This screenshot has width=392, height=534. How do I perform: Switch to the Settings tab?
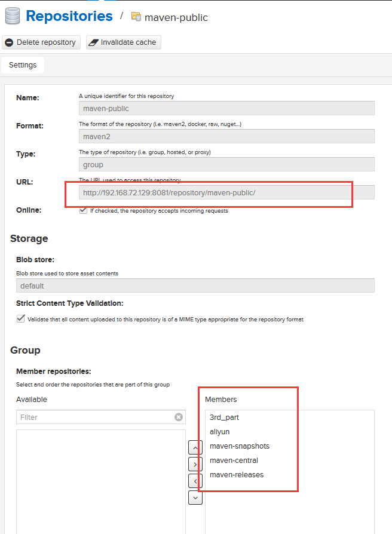(x=23, y=65)
